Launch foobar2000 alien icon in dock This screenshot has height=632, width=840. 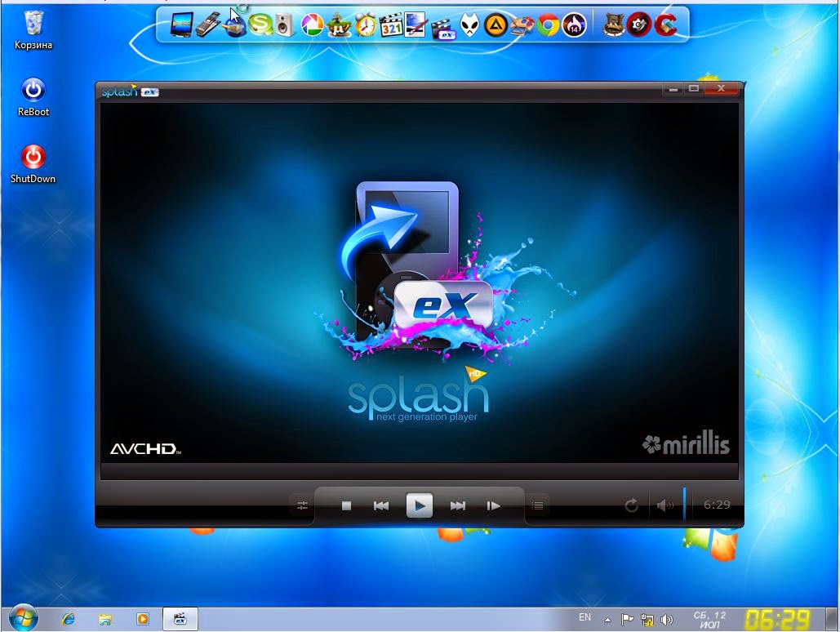(470, 24)
